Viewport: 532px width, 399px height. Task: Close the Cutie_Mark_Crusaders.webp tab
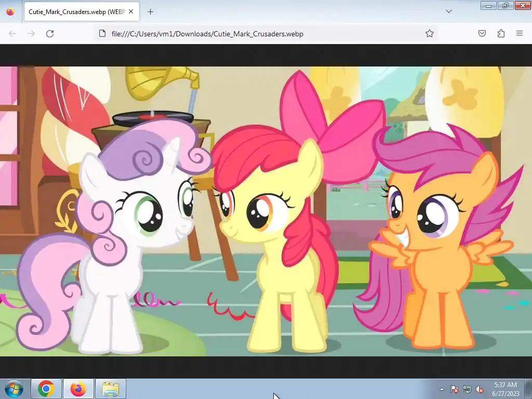131,11
